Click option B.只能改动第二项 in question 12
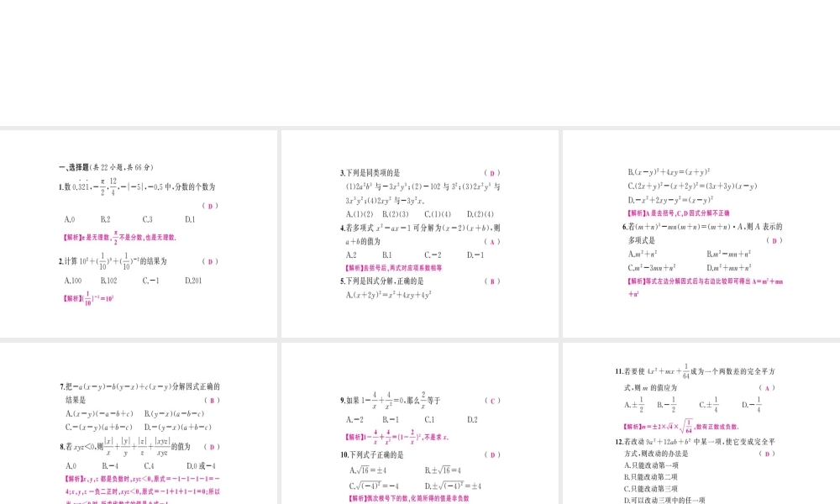The image size is (840, 504). pyautogui.click(x=651, y=476)
